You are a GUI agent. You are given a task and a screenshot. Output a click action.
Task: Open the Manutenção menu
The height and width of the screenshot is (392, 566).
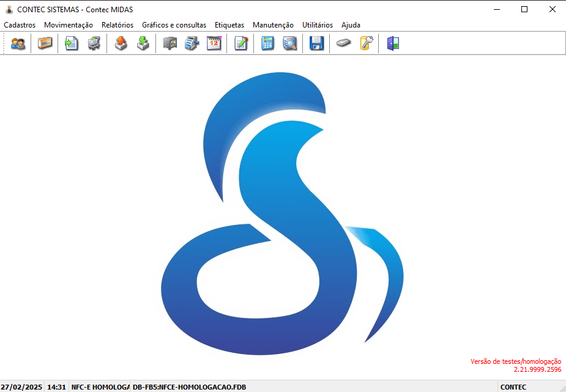point(274,25)
